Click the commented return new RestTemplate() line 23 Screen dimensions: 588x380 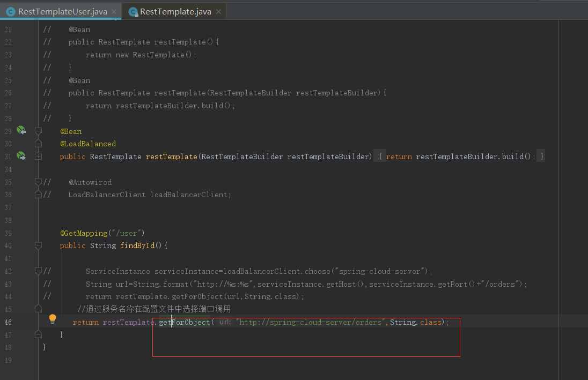tap(141, 55)
